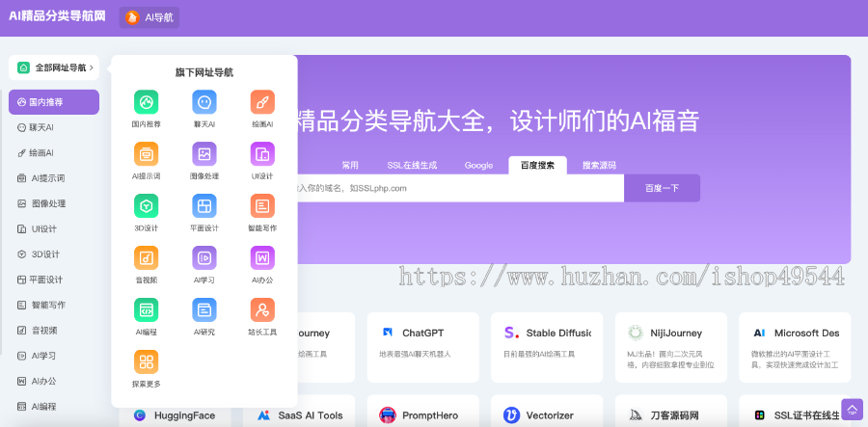Open AI学习 in left sidebar
The height and width of the screenshot is (427, 868).
(x=54, y=356)
